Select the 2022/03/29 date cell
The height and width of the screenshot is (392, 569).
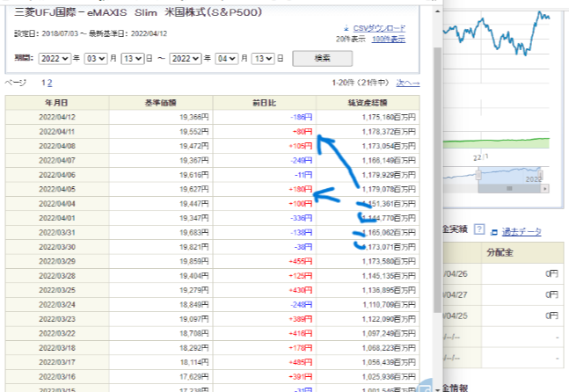click(x=57, y=261)
